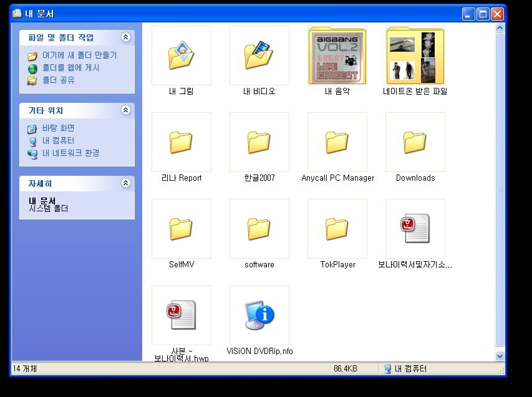Screen dimensions: 532x397
Task: Select the SelfMV folder icon
Action: pos(181,229)
